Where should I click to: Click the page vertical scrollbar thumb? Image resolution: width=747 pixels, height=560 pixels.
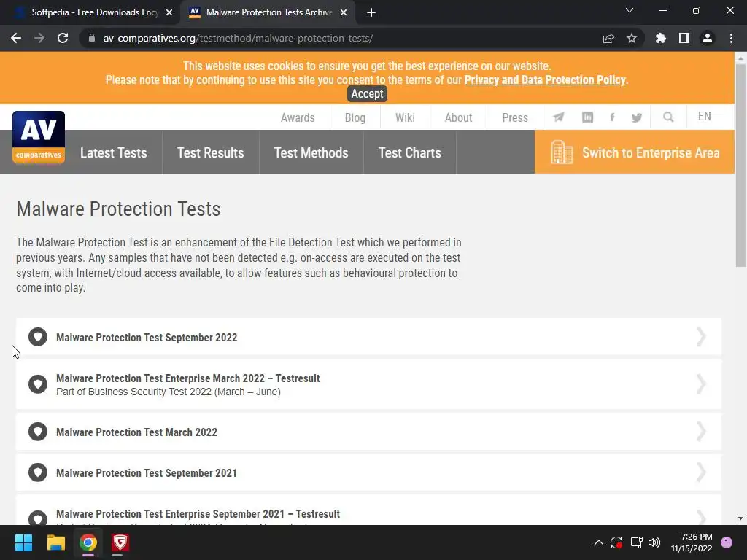740,164
